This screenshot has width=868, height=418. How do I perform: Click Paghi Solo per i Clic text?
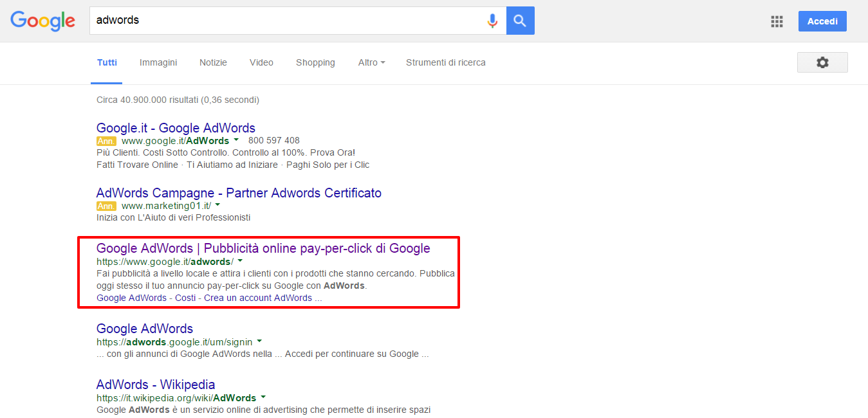pyautogui.click(x=328, y=165)
